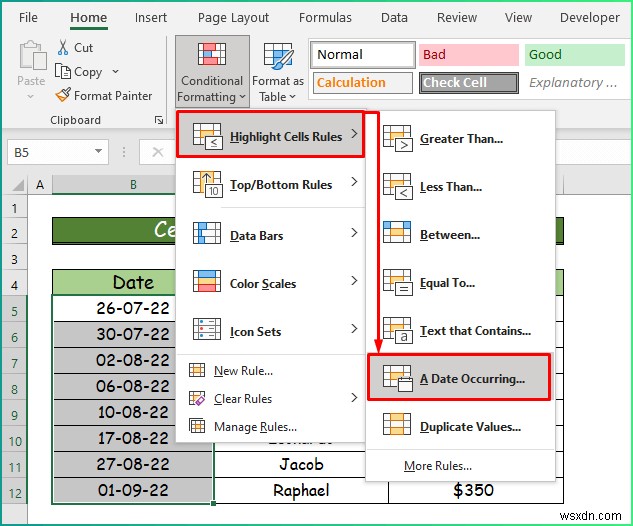Screen dimensions: 633x526
Task: Apply the Check Cell style
Action: point(469,83)
